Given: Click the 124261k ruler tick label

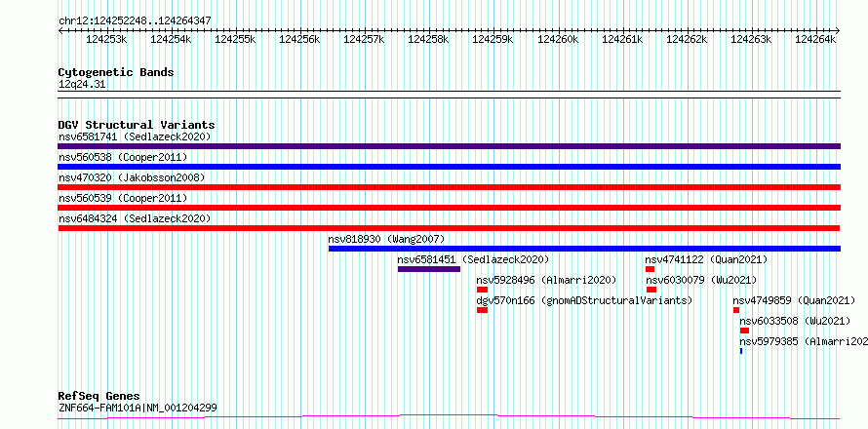Looking at the screenshot, I should coord(622,39).
